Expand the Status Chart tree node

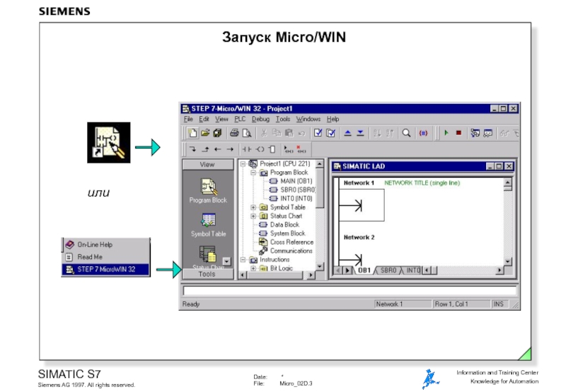coord(253,216)
